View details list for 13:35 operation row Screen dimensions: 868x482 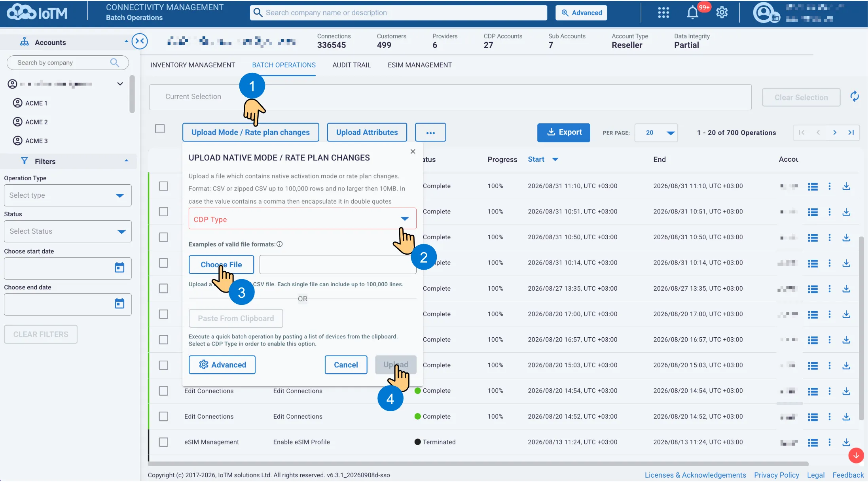813,289
